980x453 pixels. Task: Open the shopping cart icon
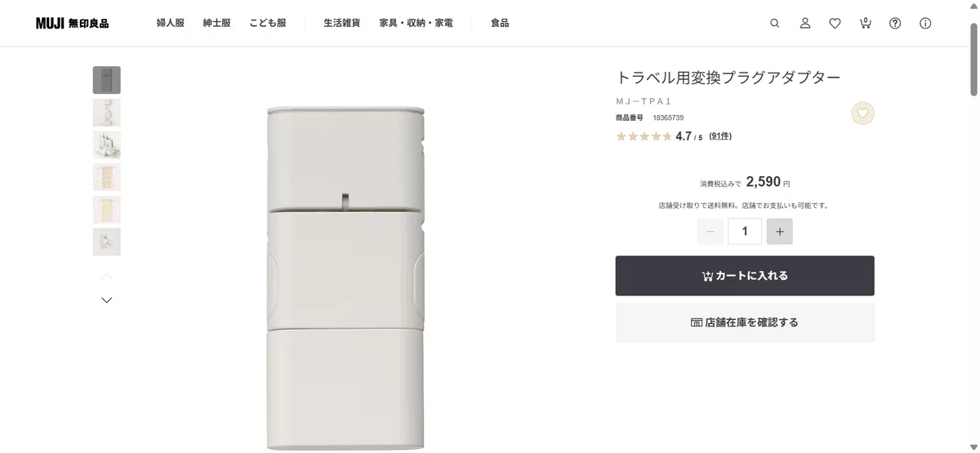865,23
